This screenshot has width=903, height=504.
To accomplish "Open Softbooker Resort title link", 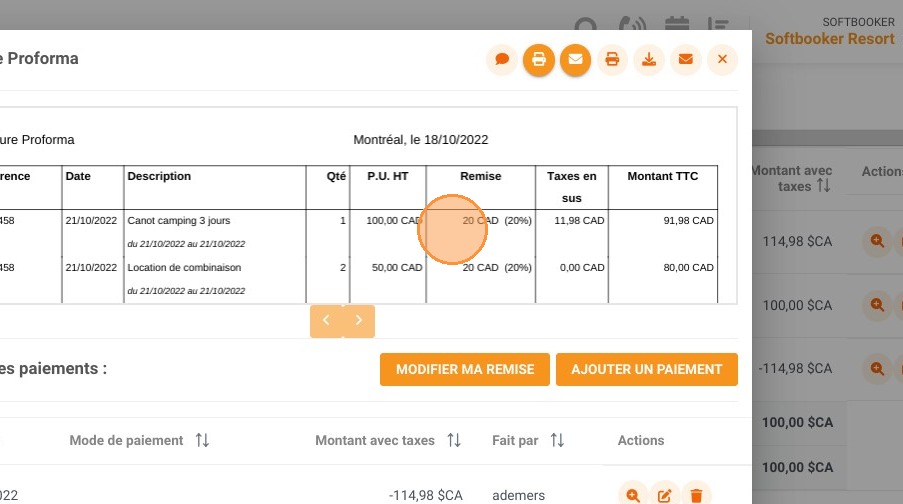I will click(829, 39).
